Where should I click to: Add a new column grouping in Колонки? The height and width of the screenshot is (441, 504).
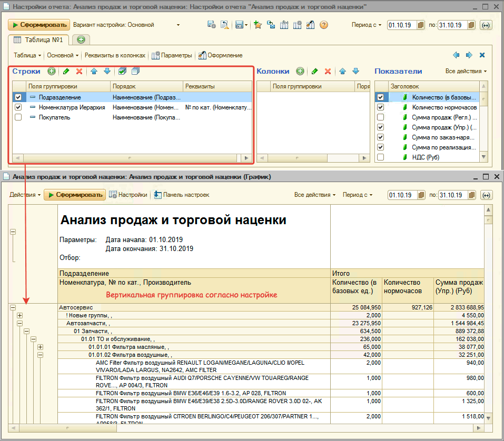point(300,71)
